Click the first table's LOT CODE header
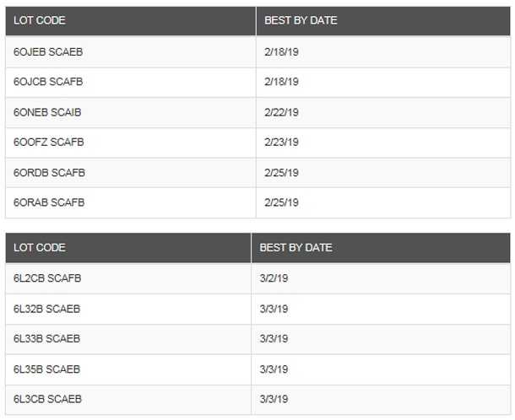This screenshot has width=515, height=420. coord(40,20)
